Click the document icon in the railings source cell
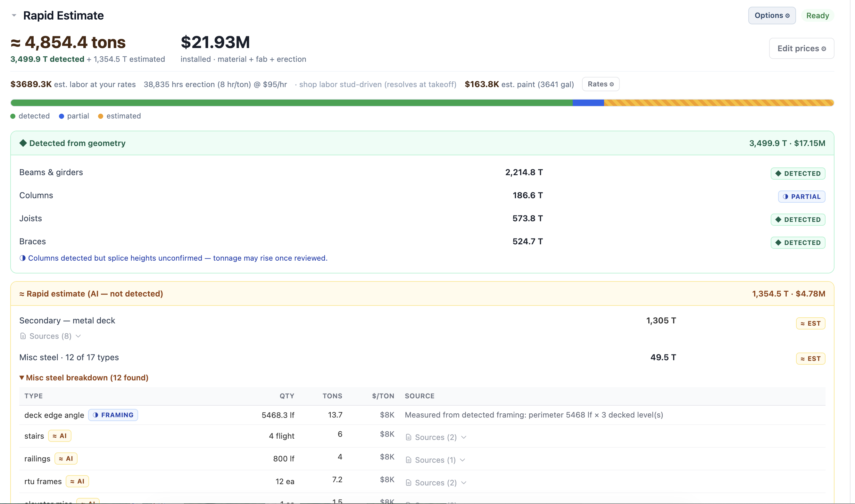Image resolution: width=855 pixels, height=504 pixels. (x=409, y=460)
